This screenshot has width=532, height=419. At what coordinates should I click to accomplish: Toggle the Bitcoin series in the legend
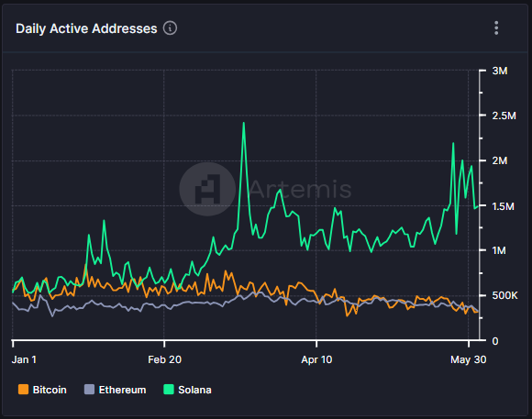click(x=42, y=390)
